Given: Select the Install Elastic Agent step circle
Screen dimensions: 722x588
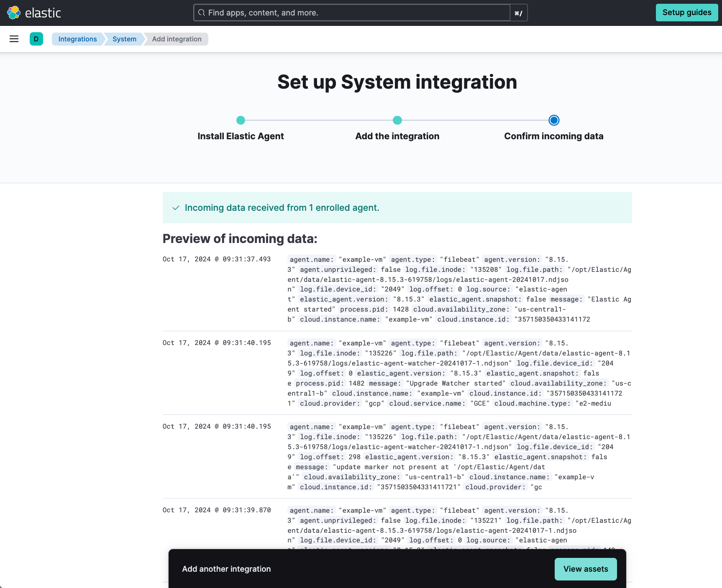Looking at the screenshot, I should pyautogui.click(x=241, y=120).
